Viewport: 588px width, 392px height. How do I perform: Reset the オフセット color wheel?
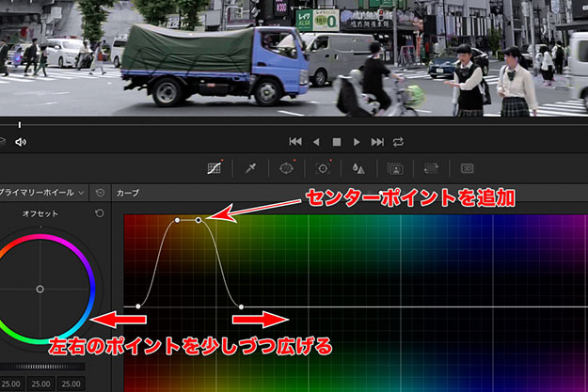tap(100, 213)
